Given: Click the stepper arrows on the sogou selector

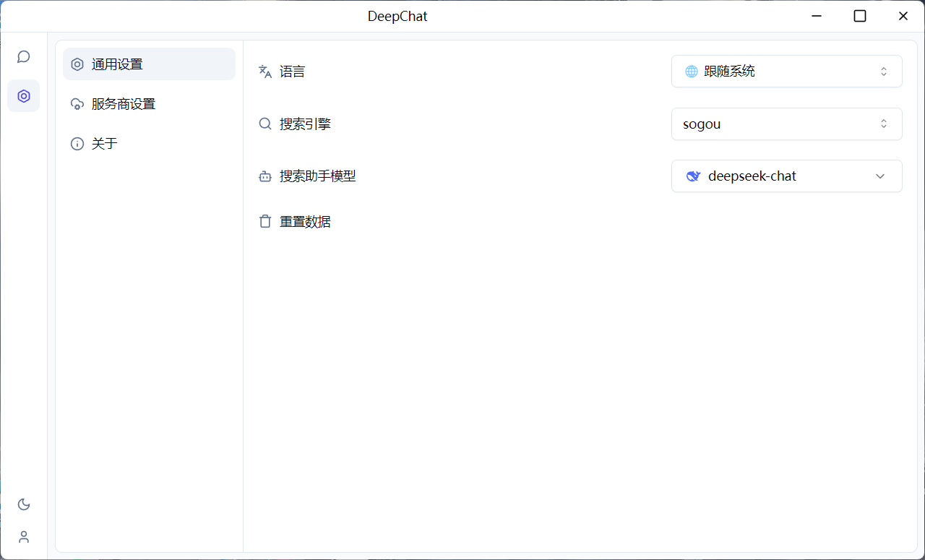Looking at the screenshot, I should (x=883, y=124).
